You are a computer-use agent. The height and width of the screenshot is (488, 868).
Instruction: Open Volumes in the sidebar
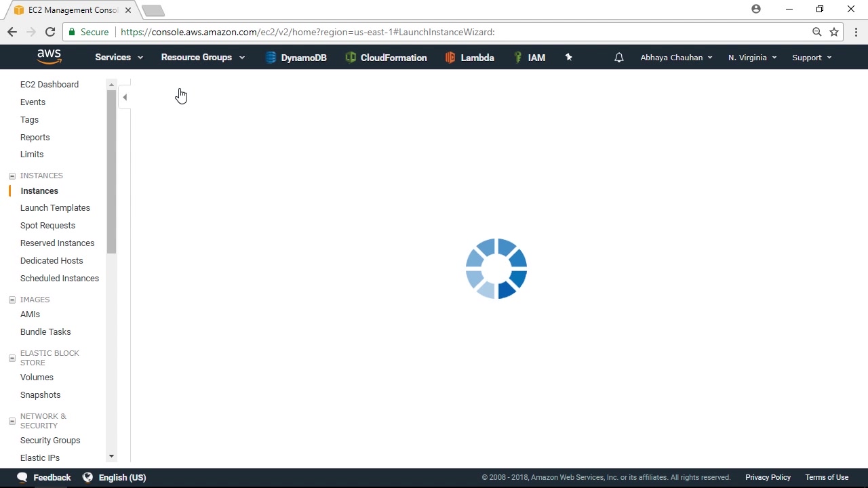37,378
